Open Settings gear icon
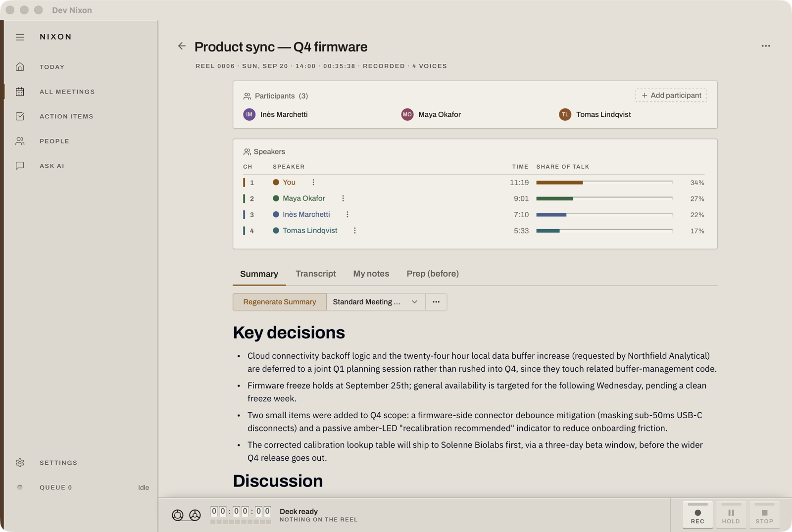This screenshot has height=532, width=792. pyautogui.click(x=20, y=463)
